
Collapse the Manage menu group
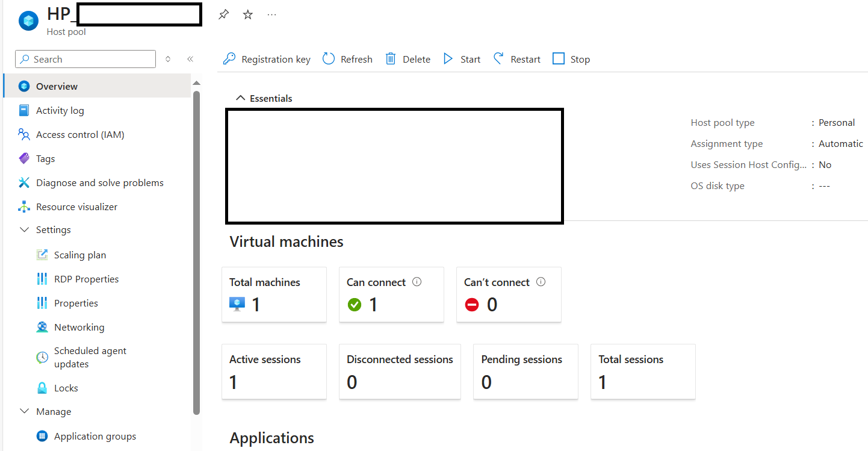point(25,411)
